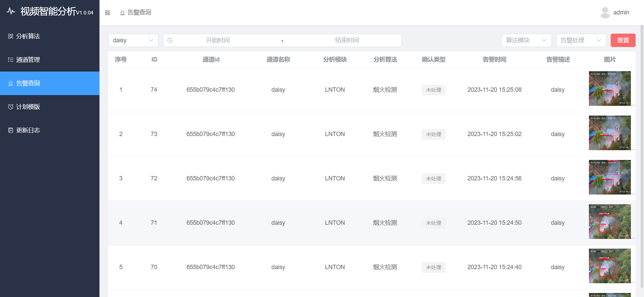The height and width of the screenshot is (297, 644).
Task: Open the 算法模块 dropdown
Action: (x=526, y=40)
